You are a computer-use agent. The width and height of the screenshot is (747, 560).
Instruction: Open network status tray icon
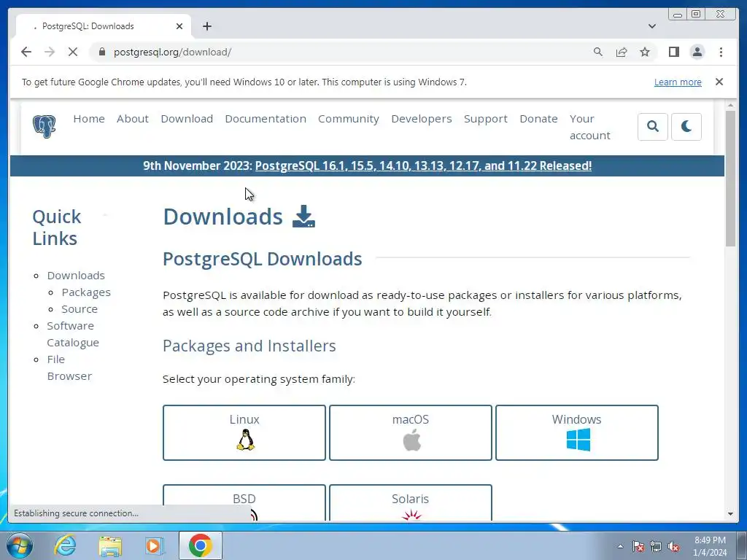(656, 546)
